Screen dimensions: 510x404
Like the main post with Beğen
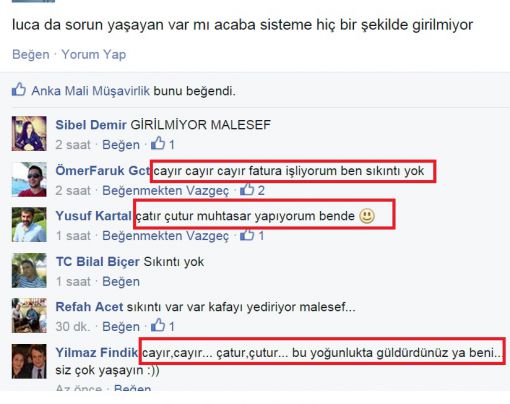tap(31, 54)
